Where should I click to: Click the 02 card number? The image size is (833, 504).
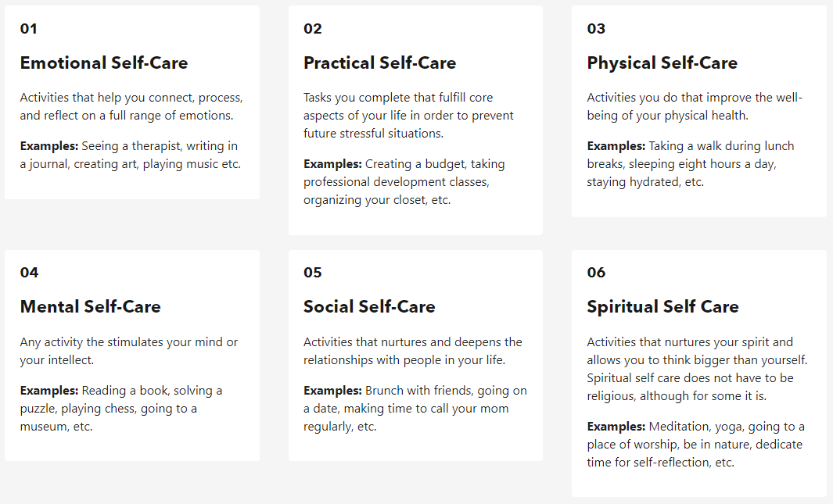point(313,29)
